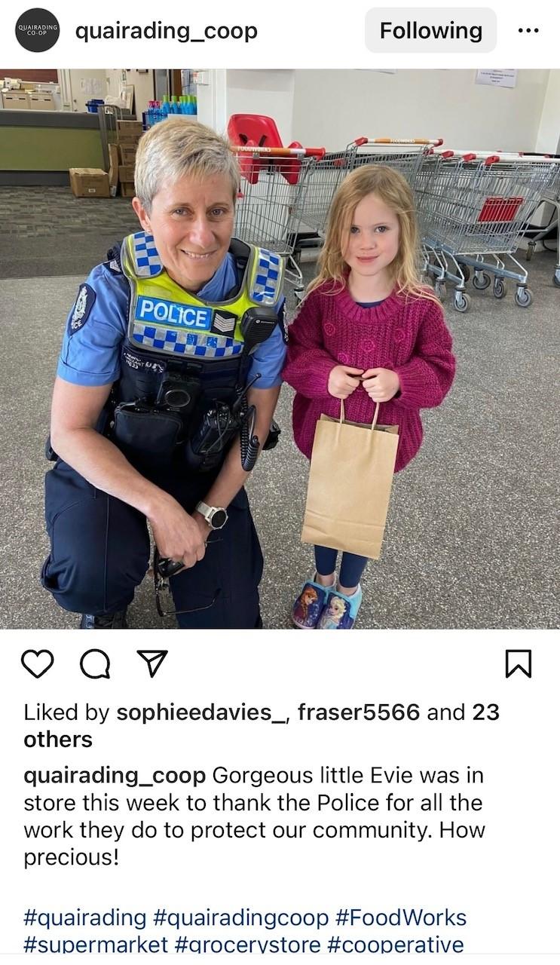Screen dimensions: 560x965
Task: Open Quairading Co-op profile avatar
Action: (x=37, y=30)
